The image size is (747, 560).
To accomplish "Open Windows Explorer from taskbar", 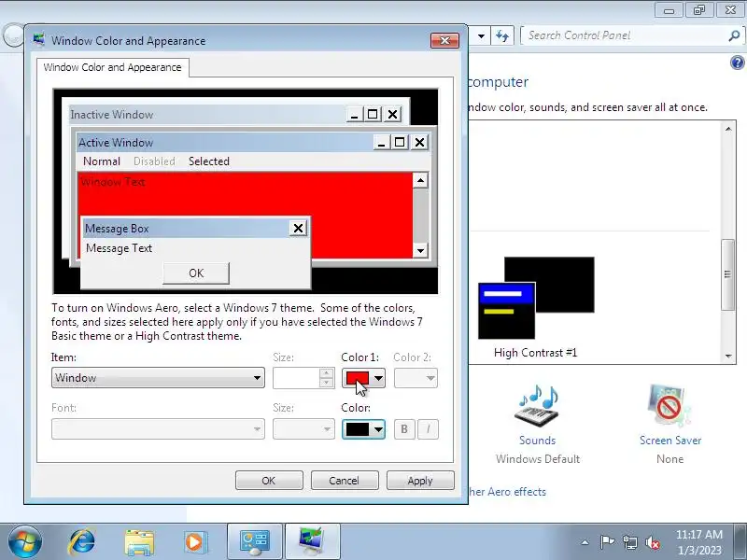I will 138,542.
